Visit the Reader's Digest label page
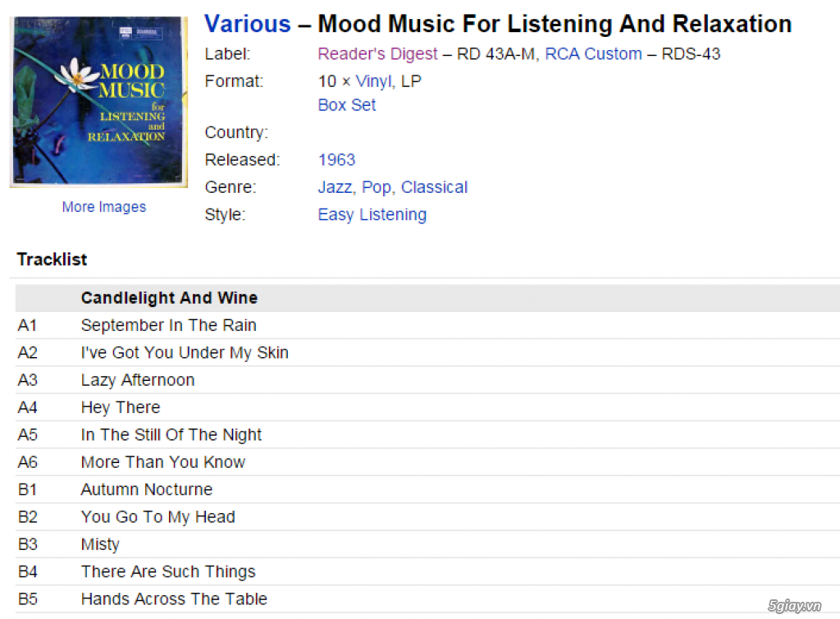Image resolution: width=840 pixels, height=619 pixels. [x=377, y=53]
